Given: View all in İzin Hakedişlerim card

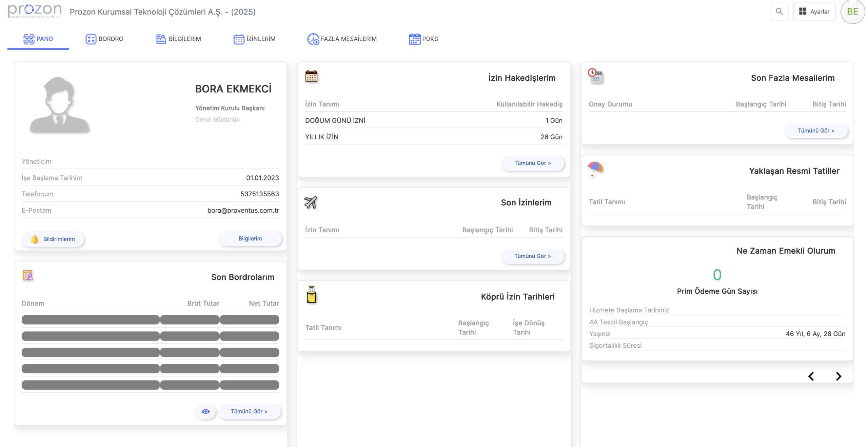Looking at the screenshot, I should 532,163.
